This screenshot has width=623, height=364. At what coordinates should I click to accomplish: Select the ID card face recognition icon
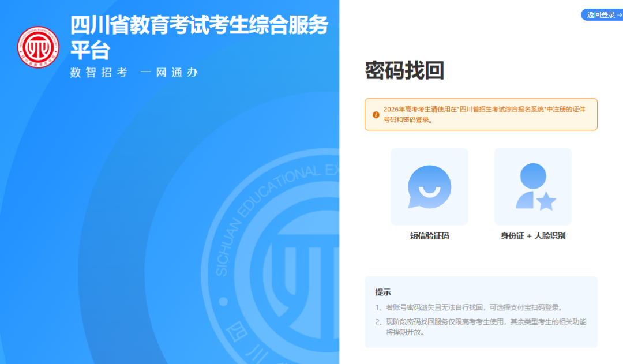[535, 186]
